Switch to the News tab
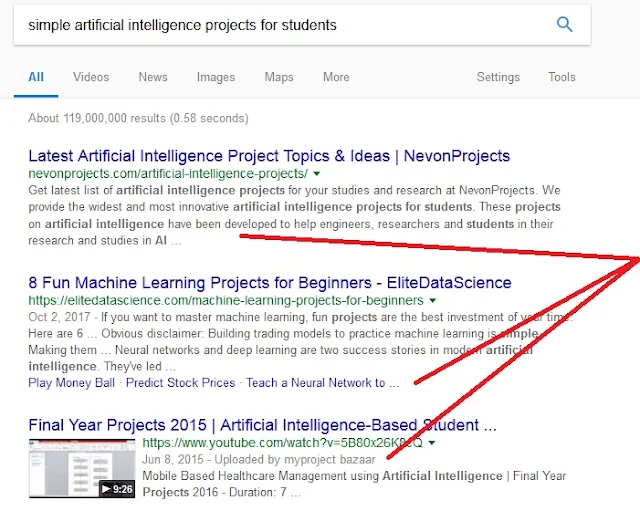This screenshot has height=511, width=640. [x=153, y=77]
